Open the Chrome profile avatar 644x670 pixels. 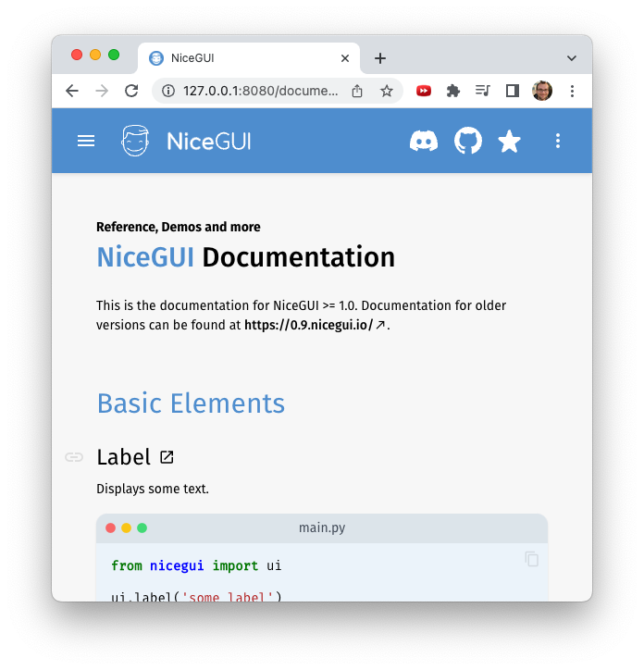(542, 91)
